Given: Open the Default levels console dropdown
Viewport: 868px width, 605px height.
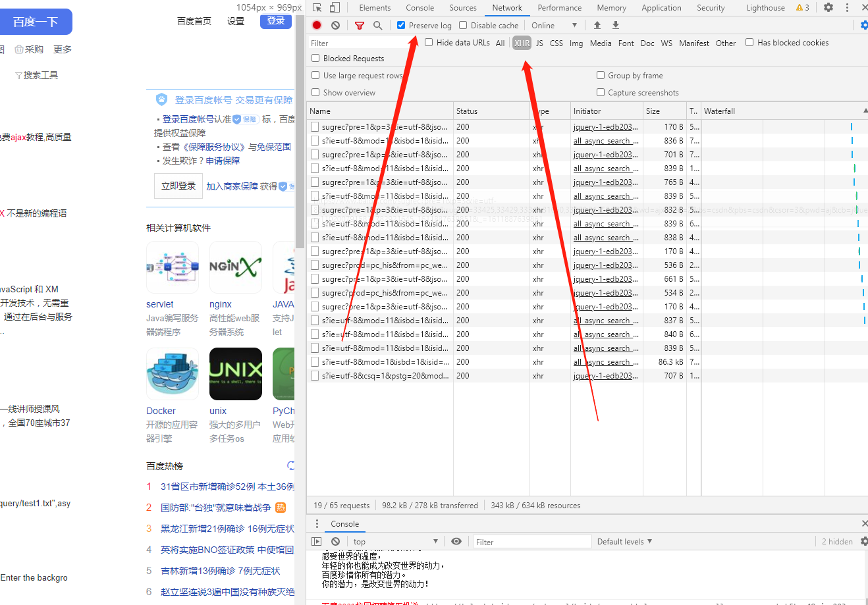Looking at the screenshot, I should click(623, 541).
